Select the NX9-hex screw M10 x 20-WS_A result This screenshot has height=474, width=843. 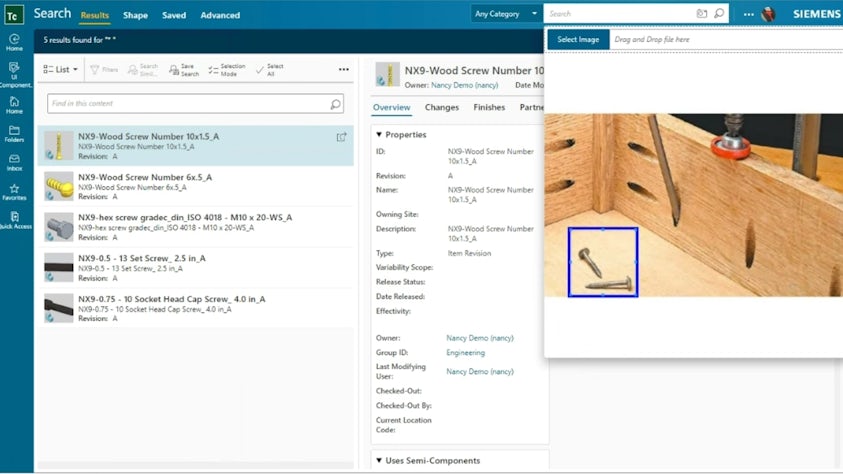click(x=196, y=227)
